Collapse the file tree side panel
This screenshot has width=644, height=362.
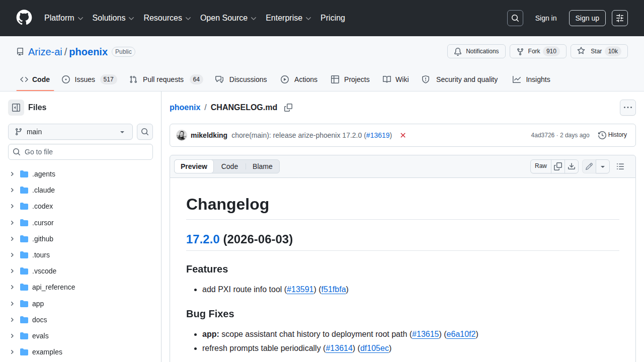point(16,108)
